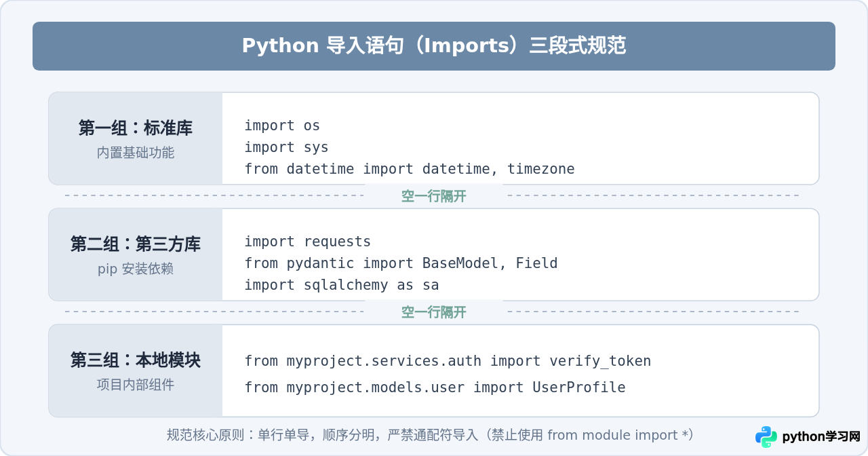
Task: Click the heading 第三组：本地模块
Action: point(136,360)
